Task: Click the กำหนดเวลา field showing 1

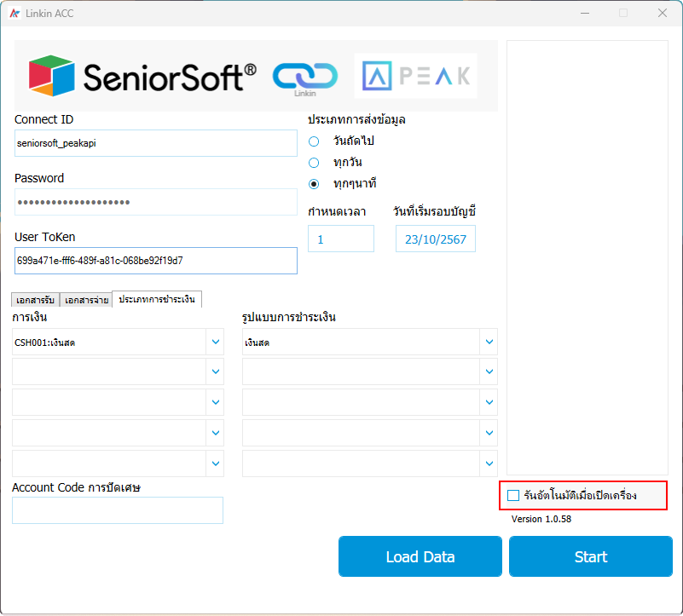Action: [341, 239]
